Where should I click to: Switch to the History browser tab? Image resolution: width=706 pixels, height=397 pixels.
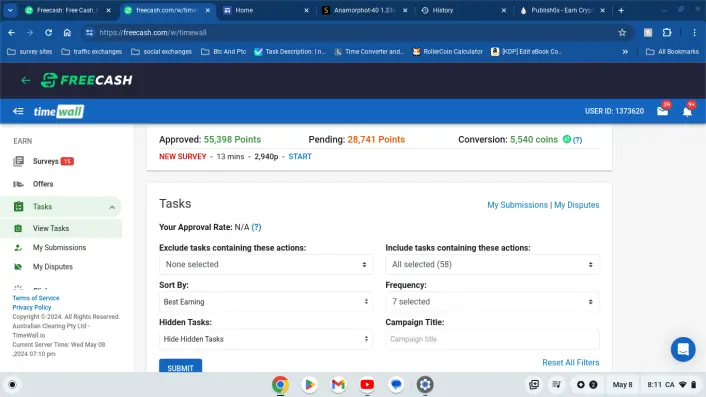463,10
